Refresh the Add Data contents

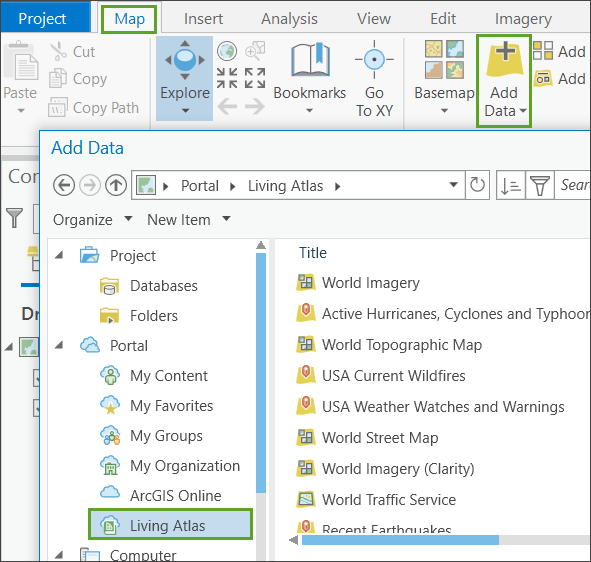coord(477,185)
